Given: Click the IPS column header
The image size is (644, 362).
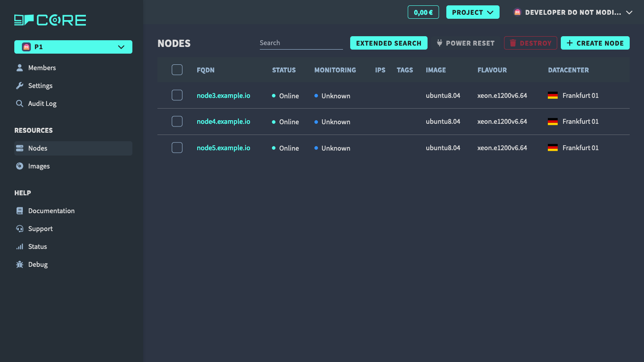Looking at the screenshot, I should tap(380, 70).
